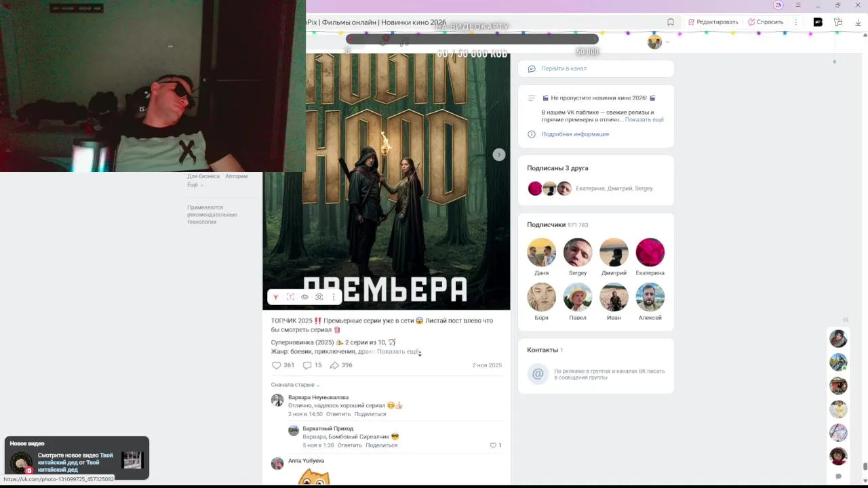Open Варвара Неунывалова commenter name
The width and height of the screenshot is (868, 488).
coord(318,397)
